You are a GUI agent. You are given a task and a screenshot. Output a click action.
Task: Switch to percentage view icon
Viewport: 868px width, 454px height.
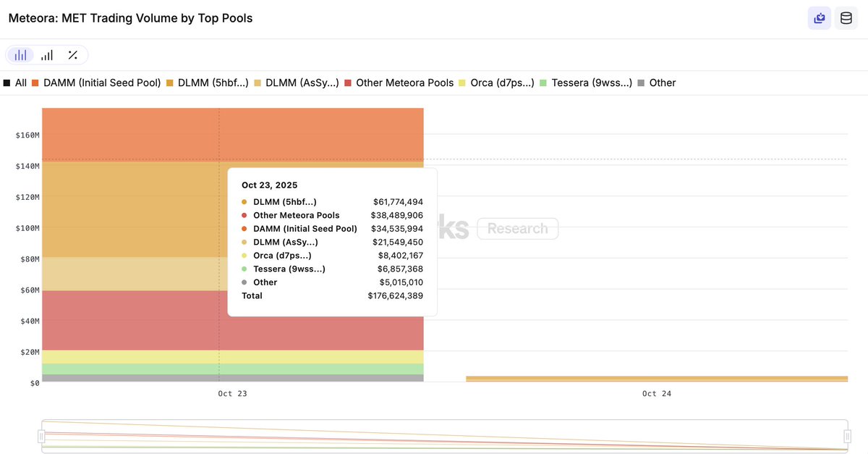(x=72, y=55)
